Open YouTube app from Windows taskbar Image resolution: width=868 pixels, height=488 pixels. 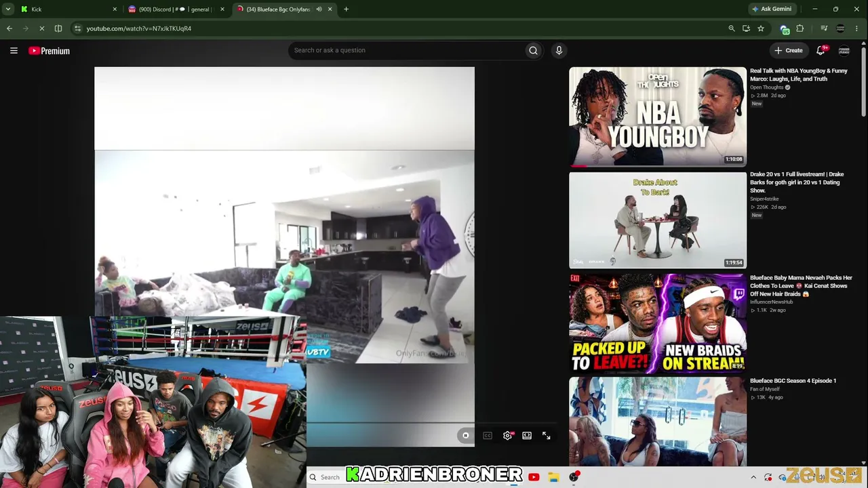tap(534, 477)
